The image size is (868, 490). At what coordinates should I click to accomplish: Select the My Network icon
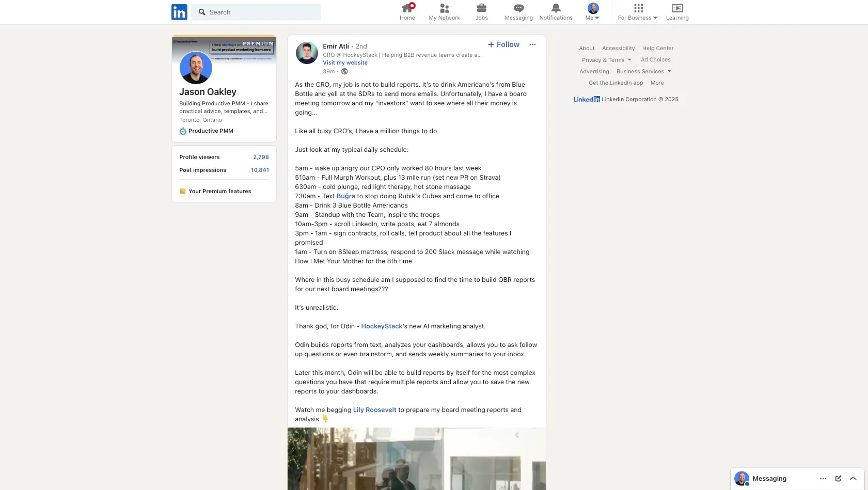(444, 8)
